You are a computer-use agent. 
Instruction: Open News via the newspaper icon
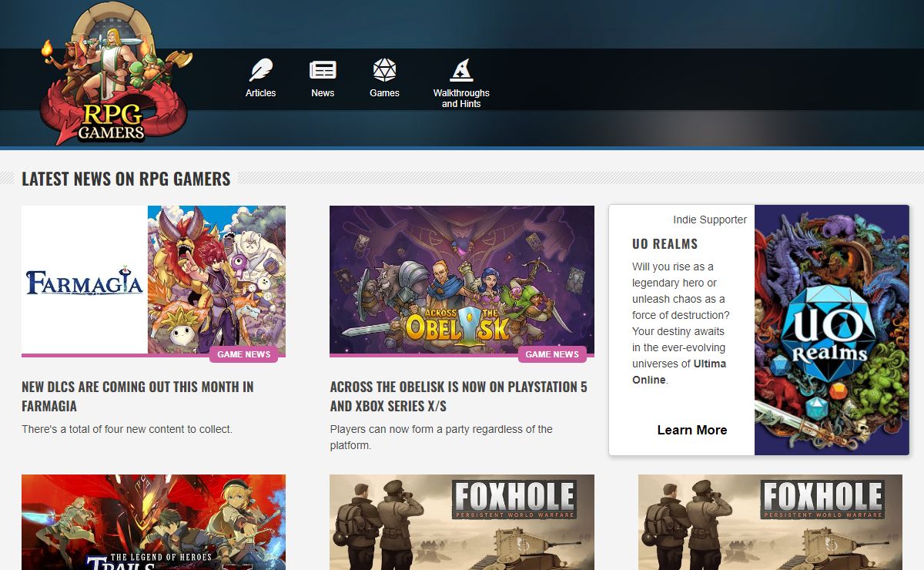coord(323,70)
